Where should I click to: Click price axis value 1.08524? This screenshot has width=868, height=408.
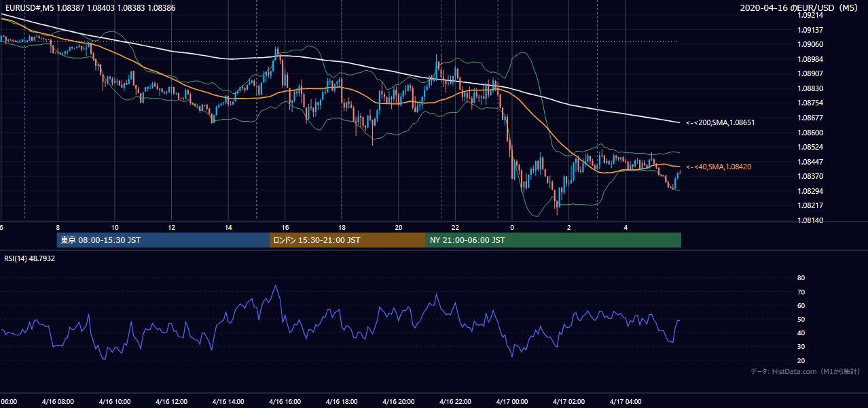[x=810, y=147]
